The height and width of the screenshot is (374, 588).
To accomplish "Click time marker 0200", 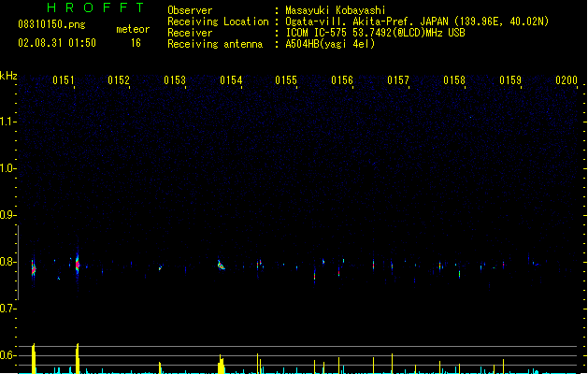I will [566, 80].
